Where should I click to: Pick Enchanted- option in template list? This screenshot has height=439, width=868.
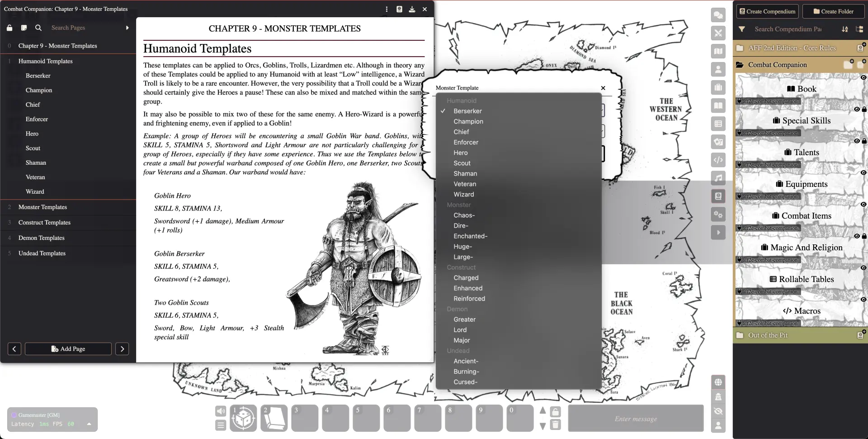470,236
